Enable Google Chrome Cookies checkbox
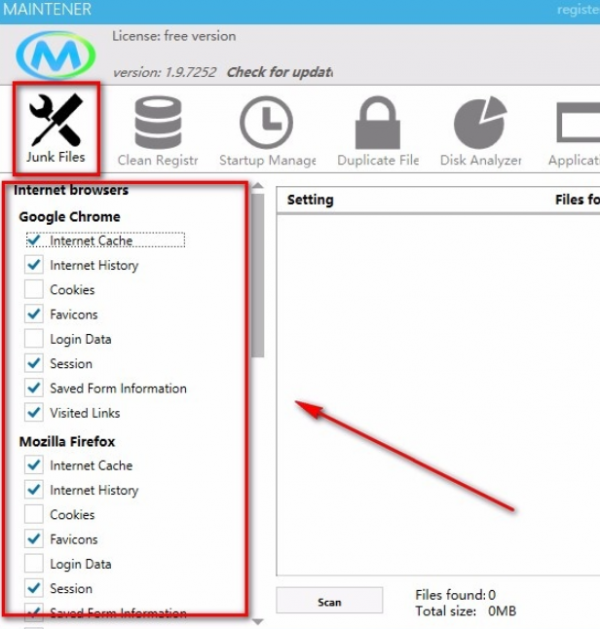This screenshot has height=629, width=600. (x=34, y=290)
